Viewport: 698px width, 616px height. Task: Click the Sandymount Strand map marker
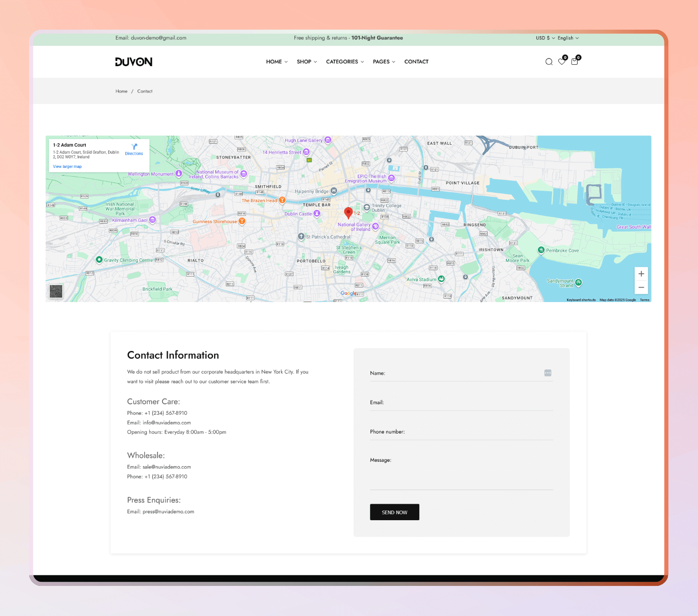[578, 282]
